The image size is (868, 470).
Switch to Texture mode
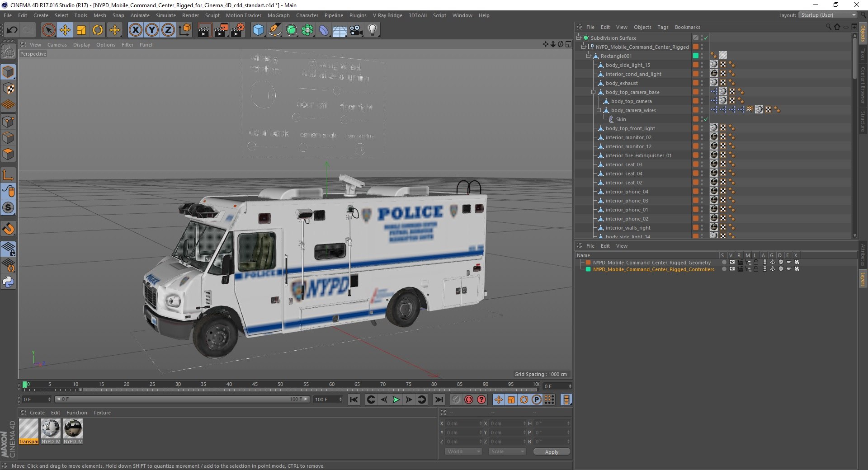pyautogui.click(x=8, y=89)
